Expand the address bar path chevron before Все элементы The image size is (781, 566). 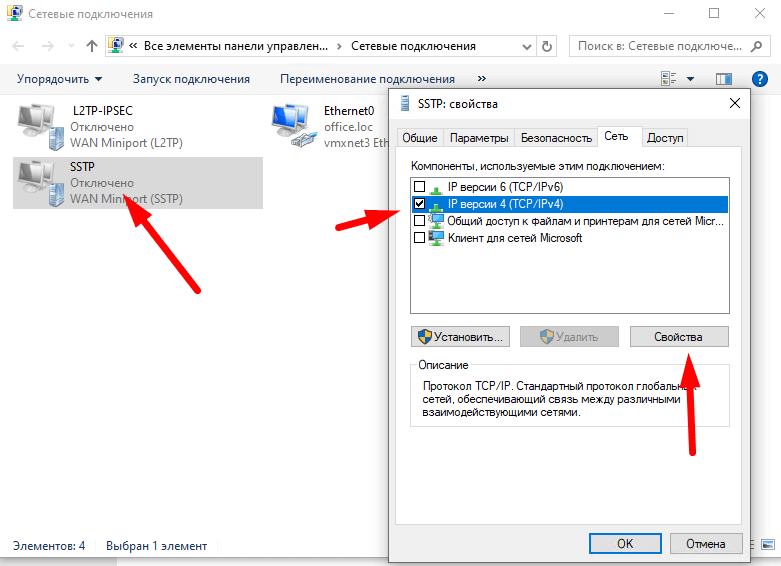(x=133, y=46)
